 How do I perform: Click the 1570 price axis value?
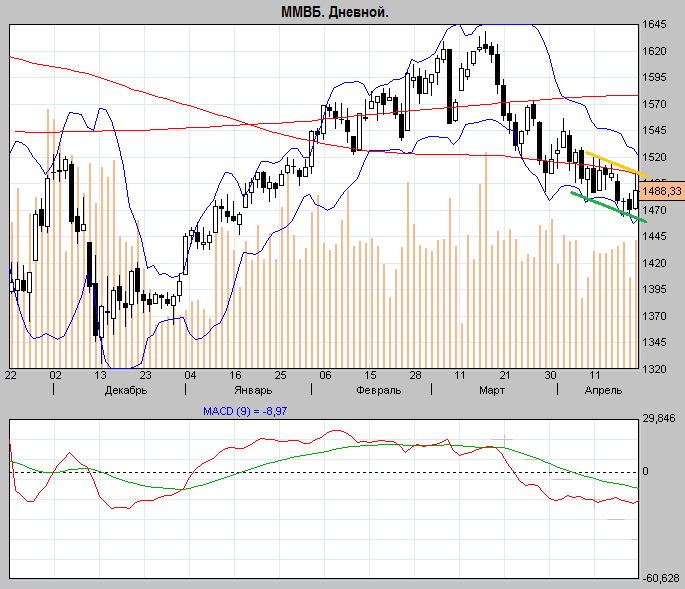(x=654, y=104)
